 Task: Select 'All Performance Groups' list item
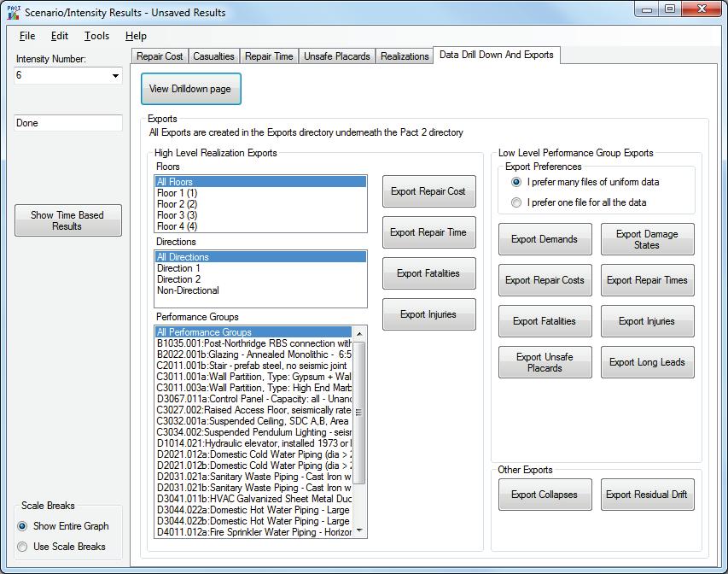253,332
